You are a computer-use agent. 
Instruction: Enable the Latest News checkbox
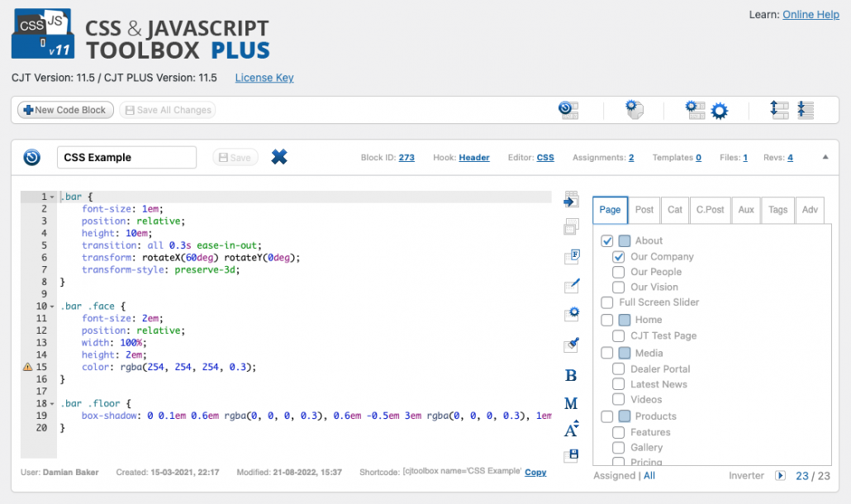tap(618, 384)
